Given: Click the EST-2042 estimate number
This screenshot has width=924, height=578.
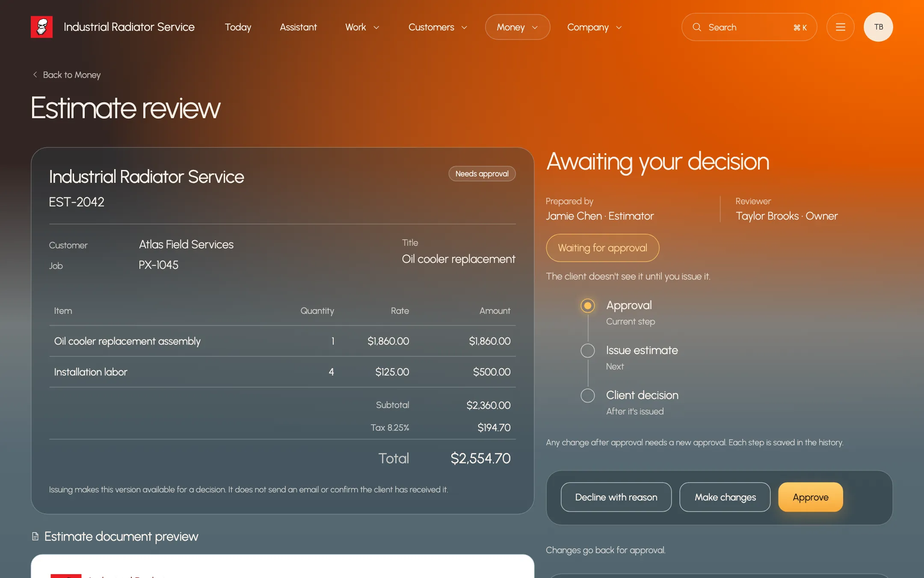Looking at the screenshot, I should (x=77, y=202).
